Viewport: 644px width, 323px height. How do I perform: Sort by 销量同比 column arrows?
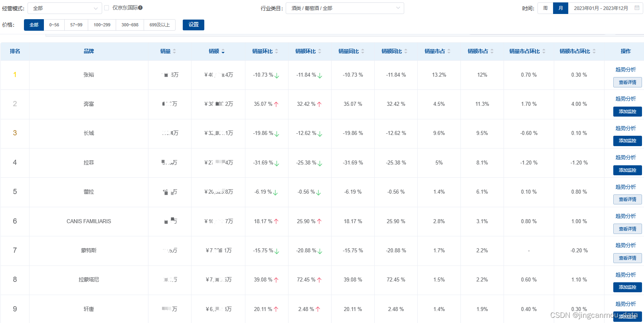[363, 52]
